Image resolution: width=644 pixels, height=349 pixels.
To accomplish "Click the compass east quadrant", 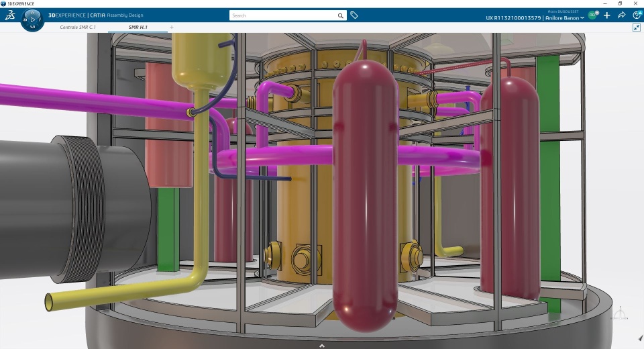I will (40, 19).
